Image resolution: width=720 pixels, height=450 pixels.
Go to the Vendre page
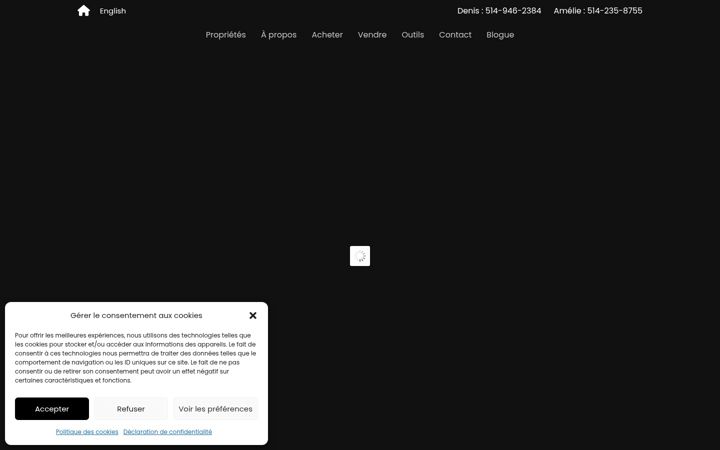(x=372, y=35)
